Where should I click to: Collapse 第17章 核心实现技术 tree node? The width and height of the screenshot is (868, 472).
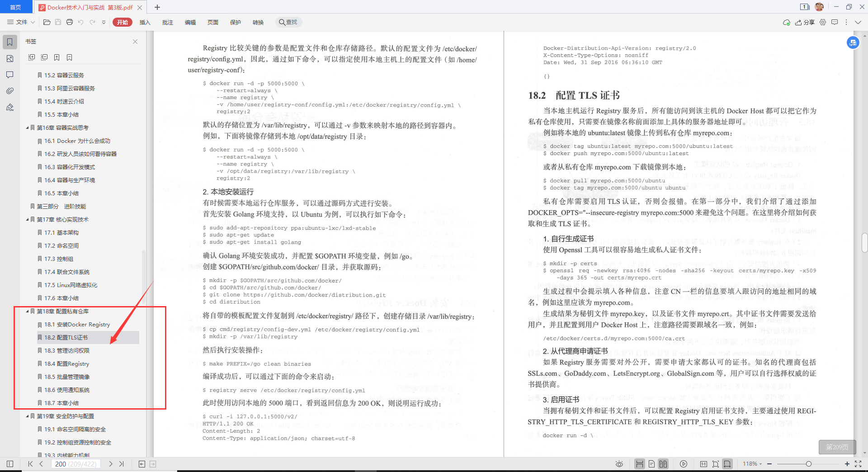[27, 220]
